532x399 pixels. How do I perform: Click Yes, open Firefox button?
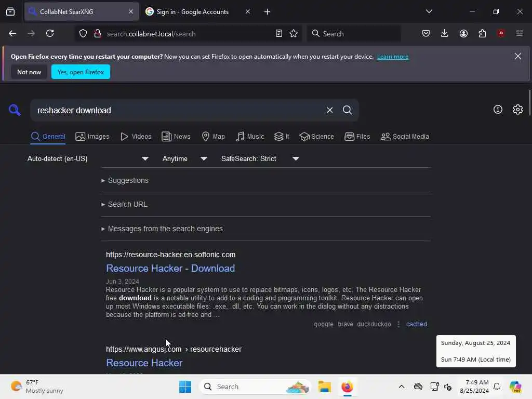click(x=81, y=72)
